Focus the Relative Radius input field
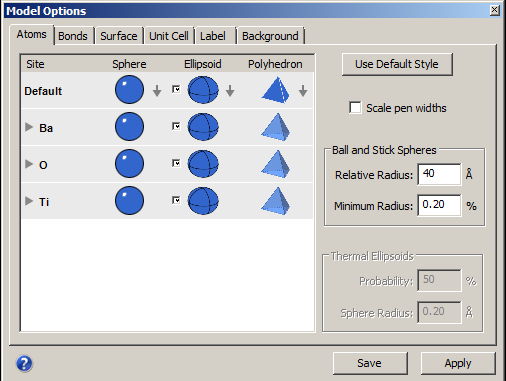 pyautogui.click(x=439, y=174)
